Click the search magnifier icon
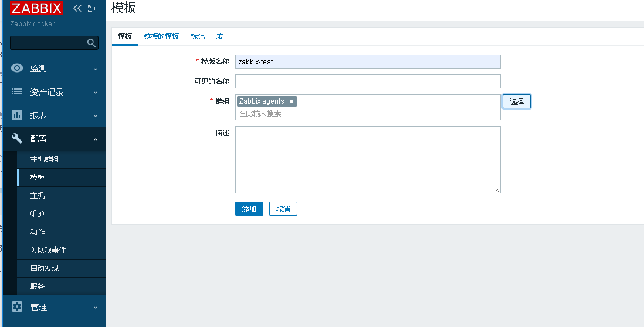The width and height of the screenshot is (644, 327). coord(91,43)
